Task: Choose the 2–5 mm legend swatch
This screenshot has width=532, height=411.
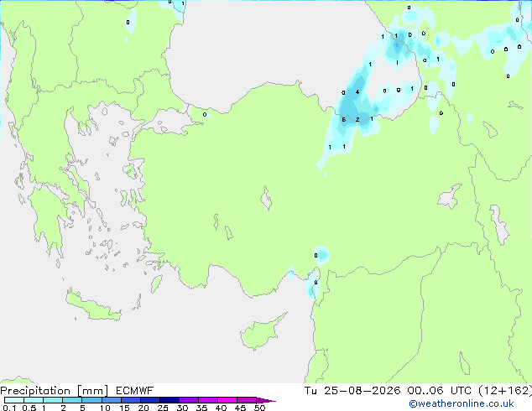Action: [72, 400]
